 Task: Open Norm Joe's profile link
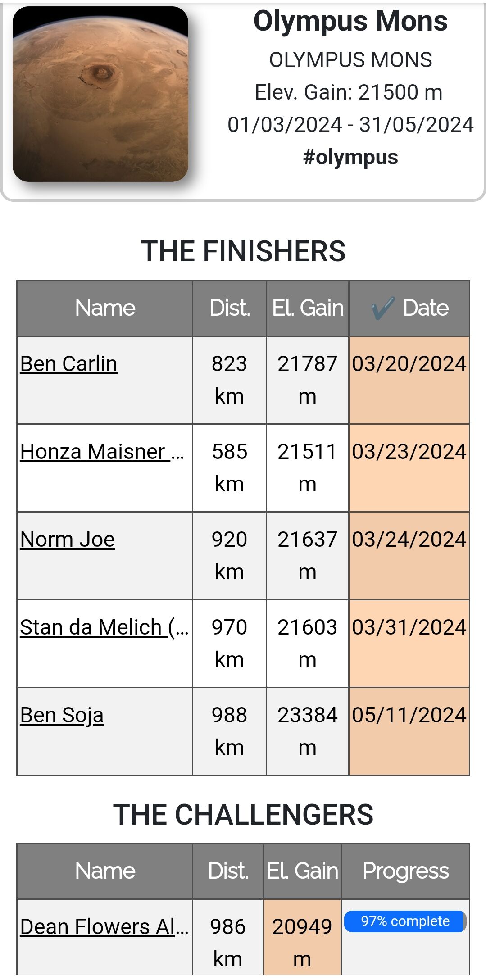tap(68, 540)
